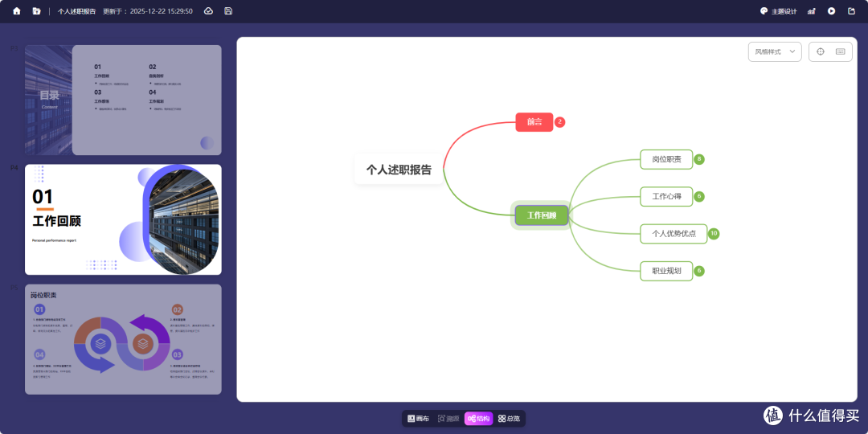Click the update timestamp 2025-12-22 15:29:50
This screenshot has height=434, width=868.
(x=161, y=11)
